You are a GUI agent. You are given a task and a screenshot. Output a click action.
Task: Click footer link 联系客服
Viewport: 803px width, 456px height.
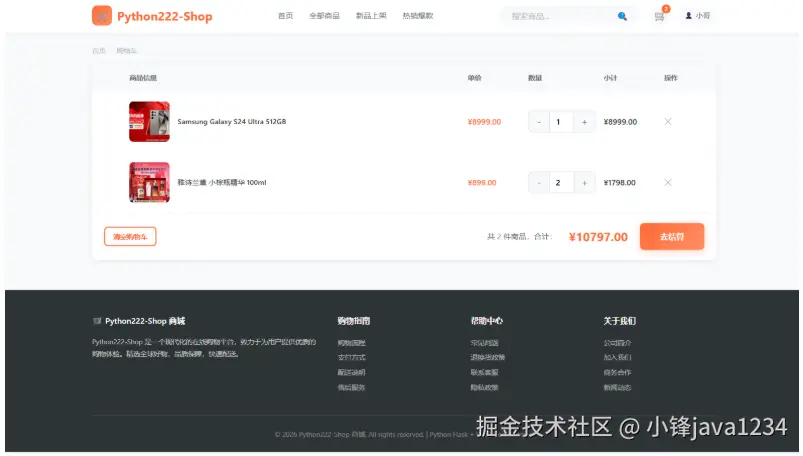484,372
